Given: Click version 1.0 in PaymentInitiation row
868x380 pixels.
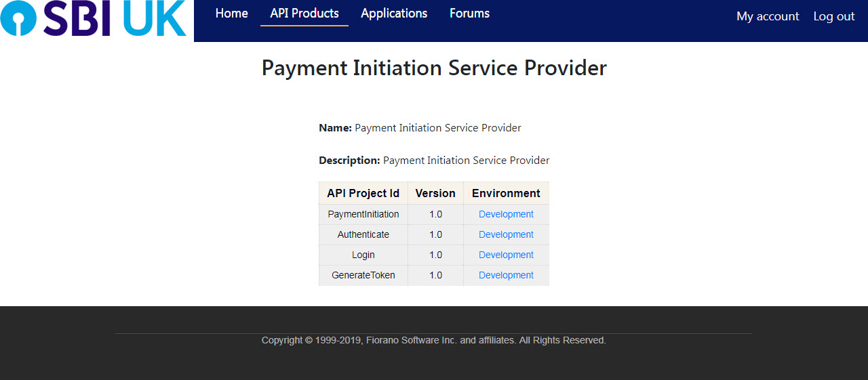Looking at the screenshot, I should [435, 214].
